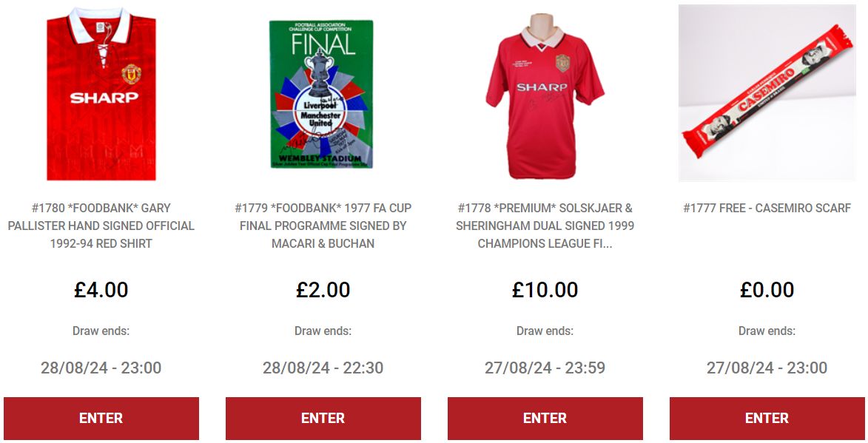This screenshot has height=443, width=868.
Task: Click ENTER for the FA Cup programme draw
Action: [x=323, y=418]
